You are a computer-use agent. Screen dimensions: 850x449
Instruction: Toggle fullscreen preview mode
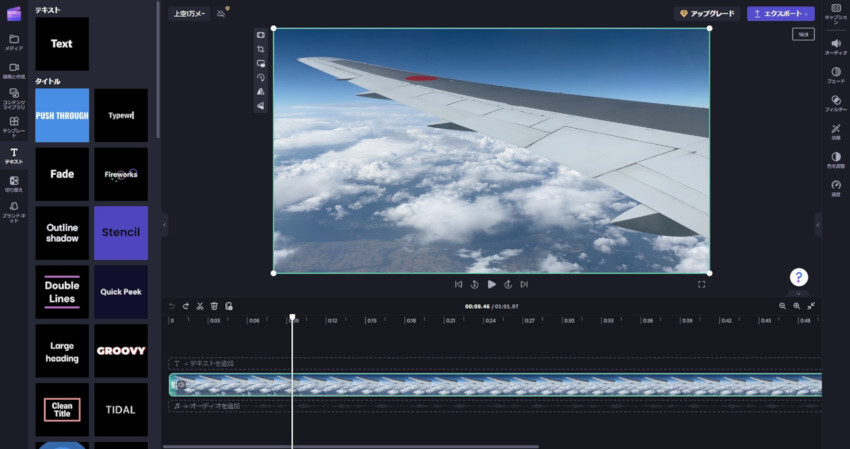(x=702, y=284)
